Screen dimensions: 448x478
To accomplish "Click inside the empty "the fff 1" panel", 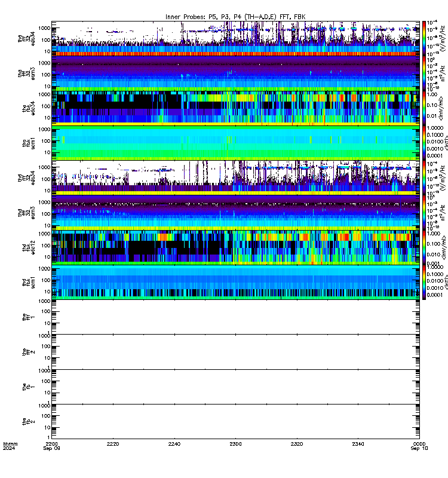I will (x=235, y=317).
